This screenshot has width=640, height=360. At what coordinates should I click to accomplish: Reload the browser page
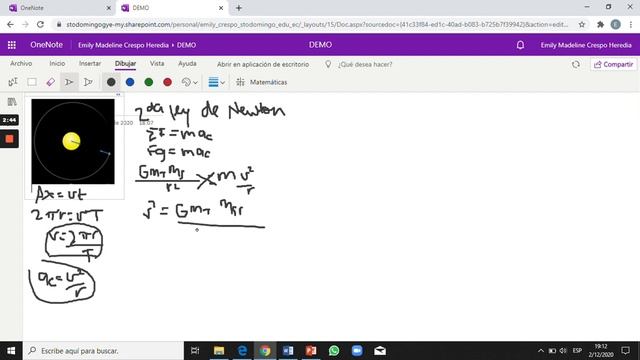pos(40,24)
